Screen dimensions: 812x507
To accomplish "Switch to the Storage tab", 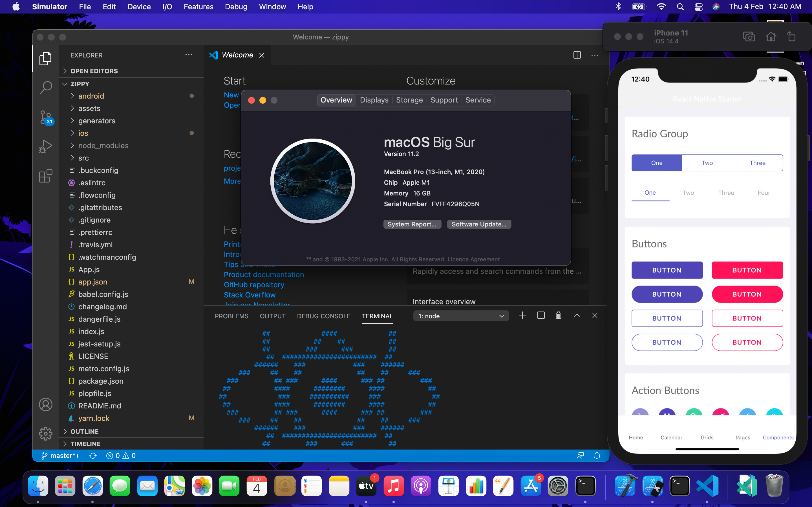I will [409, 100].
